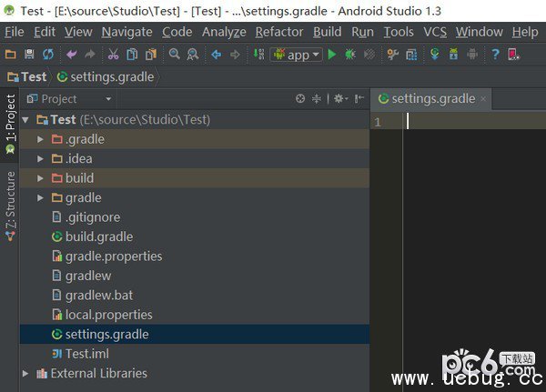This screenshot has height=392, width=546.
Task: Toggle the 1: Project side panel tab
Action: (x=10, y=125)
